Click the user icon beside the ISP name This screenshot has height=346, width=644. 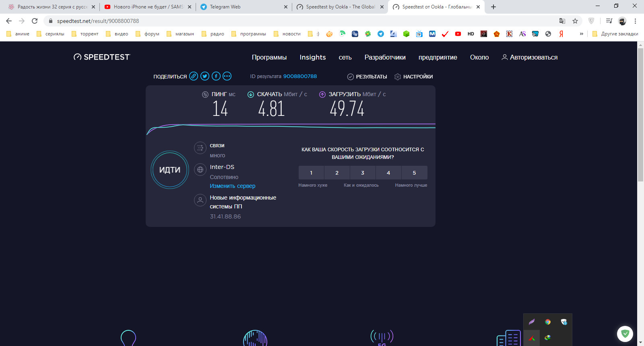[x=200, y=200]
